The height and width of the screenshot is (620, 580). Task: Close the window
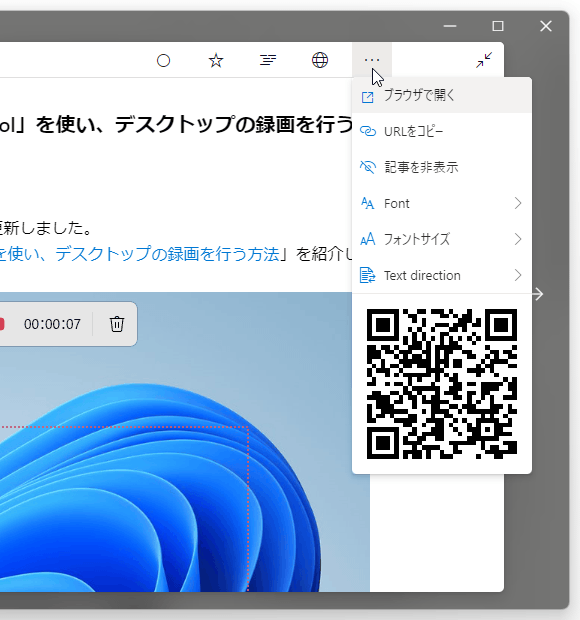546,26
